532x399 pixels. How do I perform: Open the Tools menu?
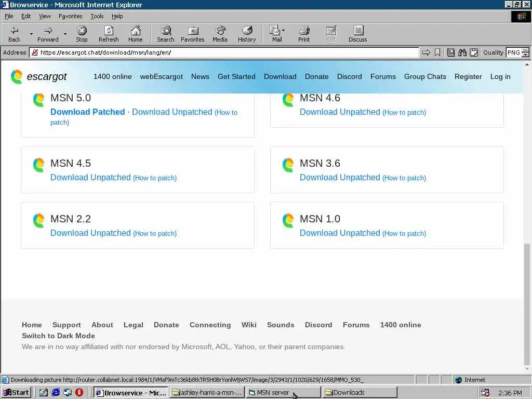click(97, 16)
